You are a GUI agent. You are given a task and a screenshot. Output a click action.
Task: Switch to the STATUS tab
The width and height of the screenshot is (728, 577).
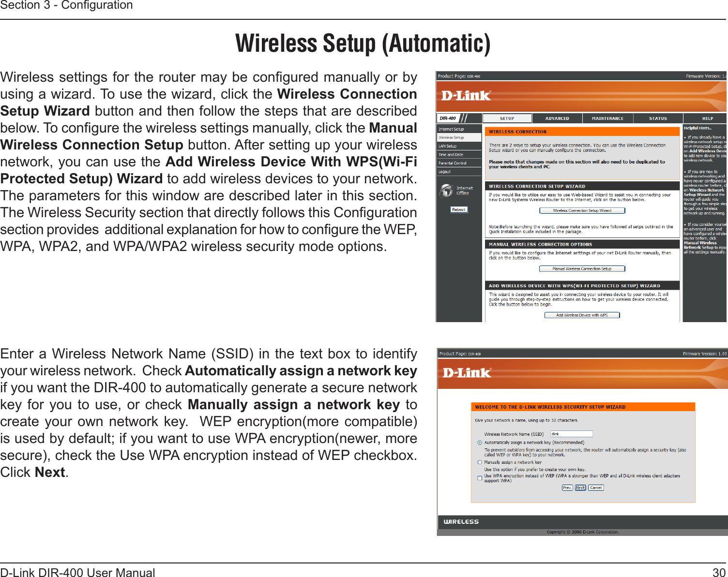click(658, 118)
